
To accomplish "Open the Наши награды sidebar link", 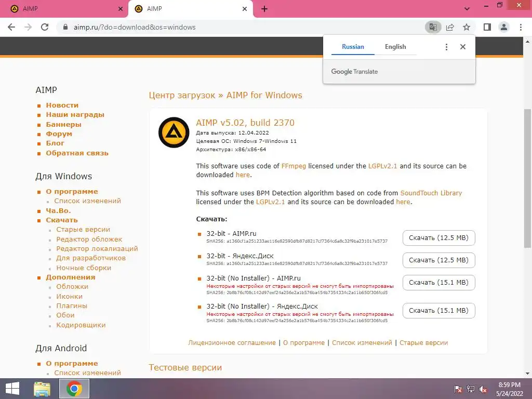I will point(75,115).
